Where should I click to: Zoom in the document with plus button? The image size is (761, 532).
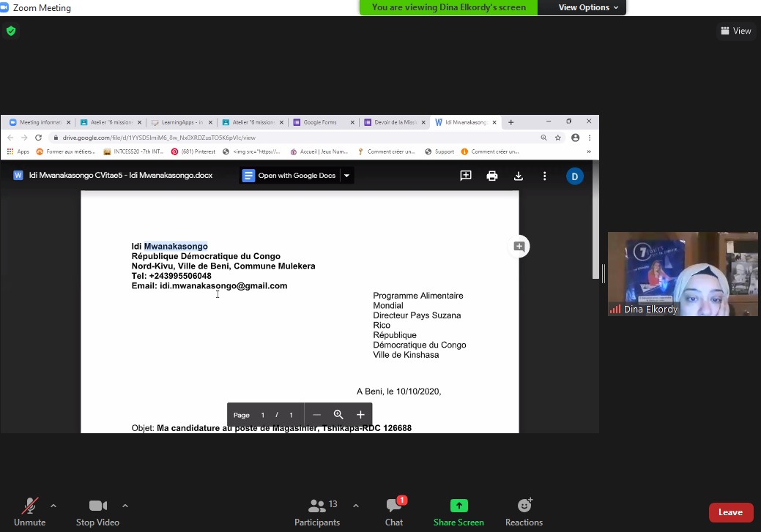tap(360, 415)
